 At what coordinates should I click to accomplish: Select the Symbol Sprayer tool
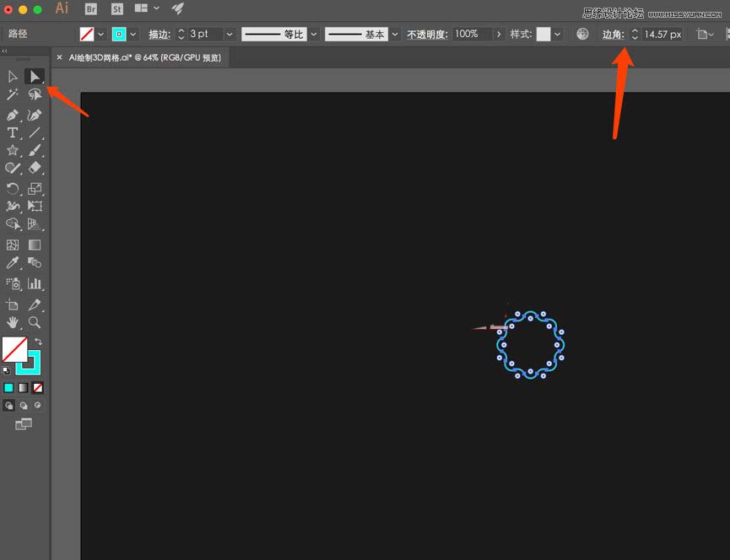pos(13,283)
